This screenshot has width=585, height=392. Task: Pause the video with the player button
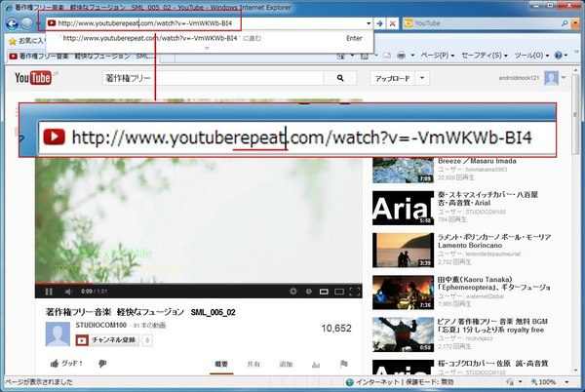46,291
